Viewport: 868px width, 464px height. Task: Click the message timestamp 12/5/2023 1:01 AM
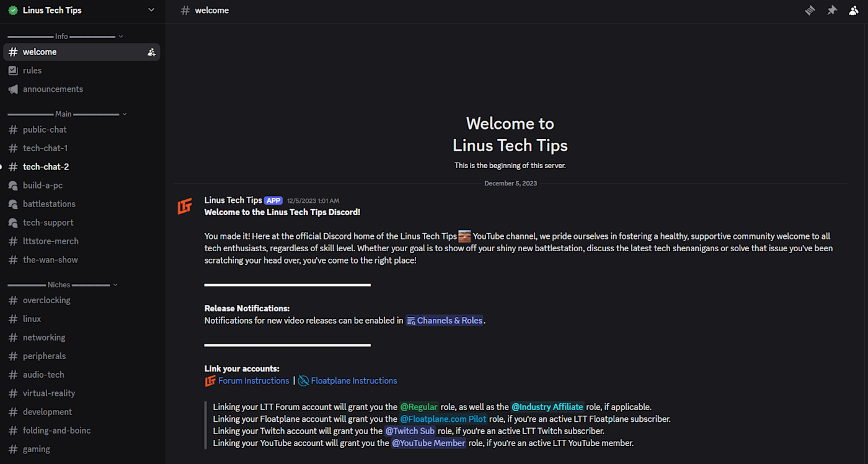(x=313, y=201)
